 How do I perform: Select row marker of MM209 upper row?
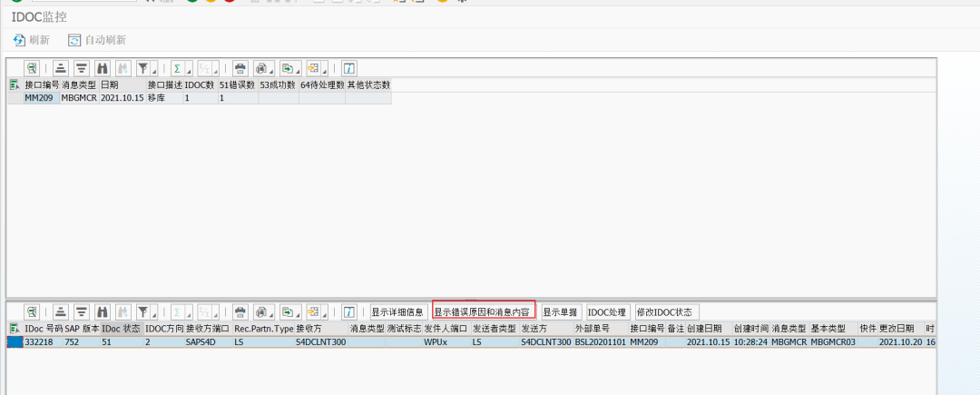click(15, 98)
